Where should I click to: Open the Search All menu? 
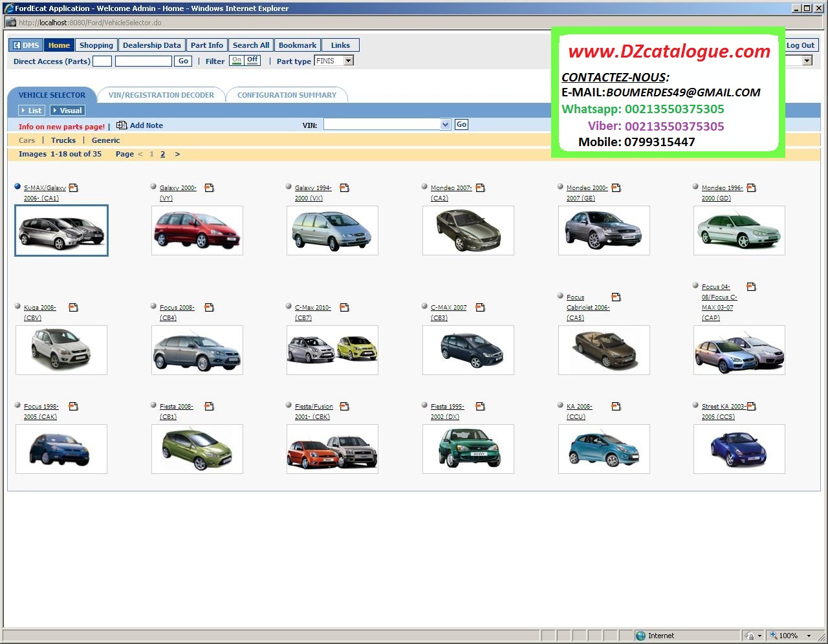click(251, 45)
